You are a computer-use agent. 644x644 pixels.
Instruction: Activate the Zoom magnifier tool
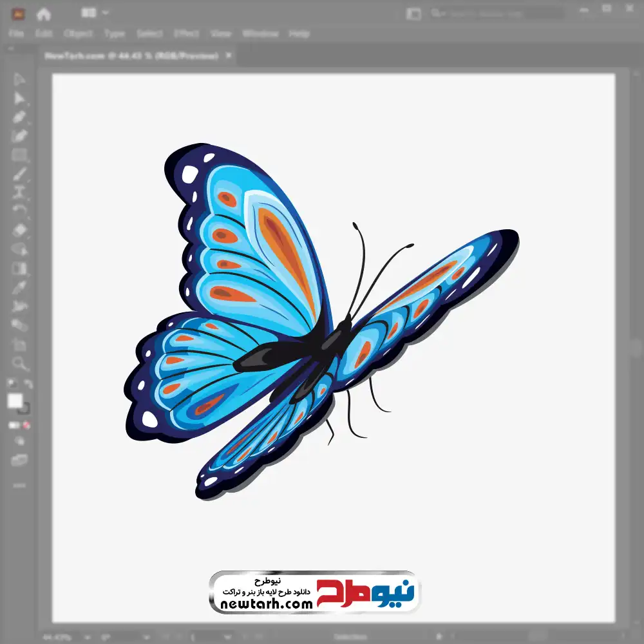tap(19, 363)
